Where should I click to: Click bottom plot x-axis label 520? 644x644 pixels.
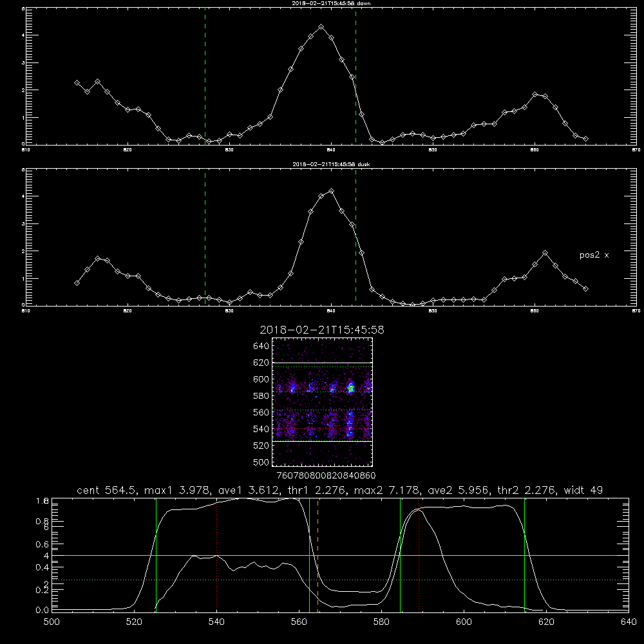tap(134, 622)
